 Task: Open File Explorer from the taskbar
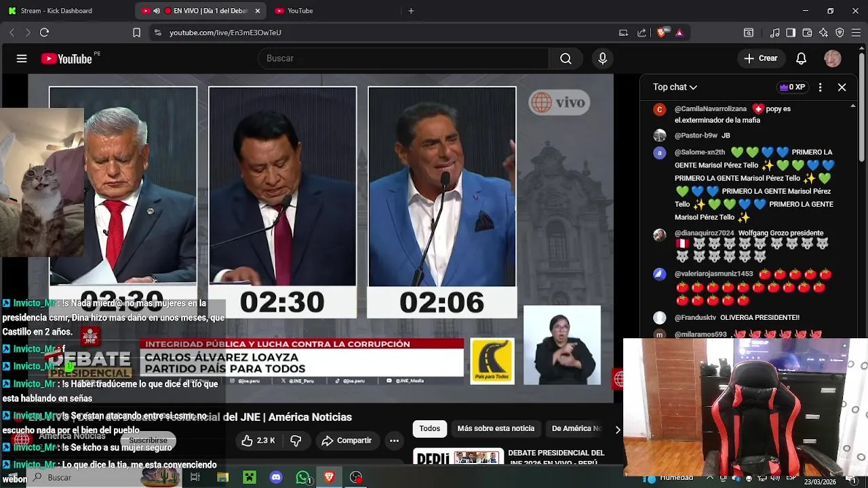[222, 477]
